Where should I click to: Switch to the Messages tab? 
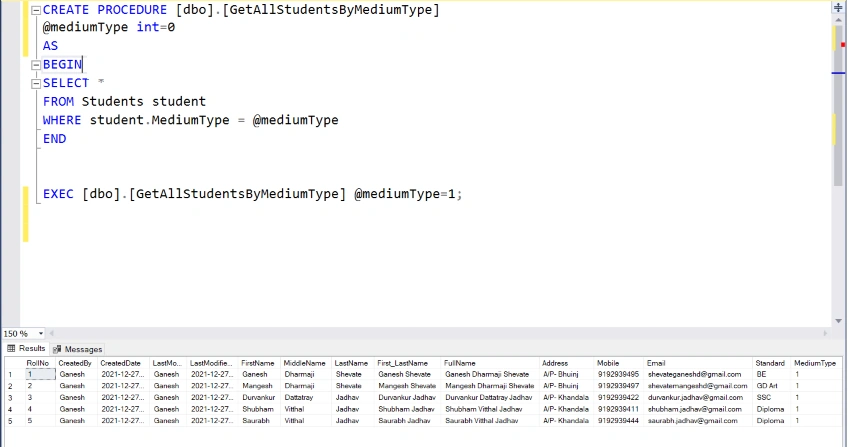pos(78,349)
